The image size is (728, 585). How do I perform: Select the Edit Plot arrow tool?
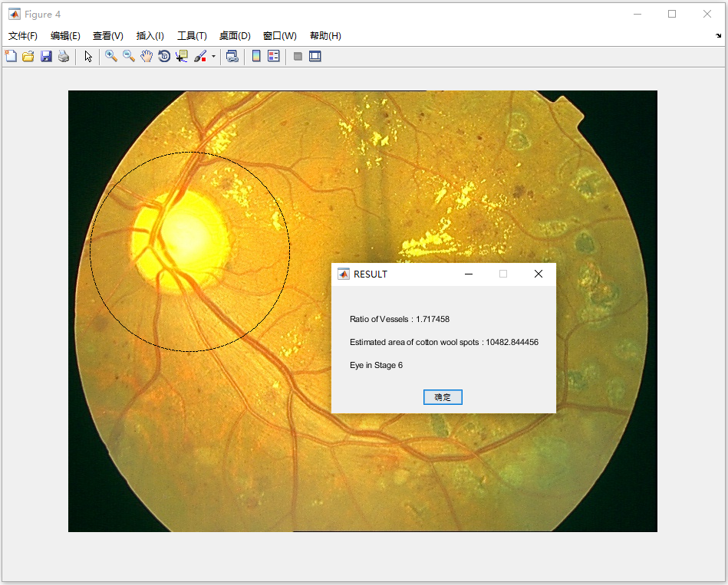88,57
